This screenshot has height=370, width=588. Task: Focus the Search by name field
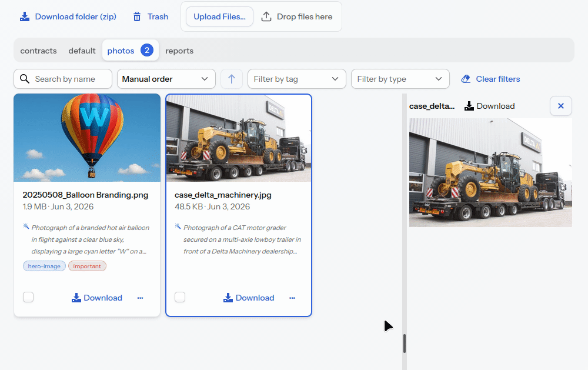(x=63, y=79)
